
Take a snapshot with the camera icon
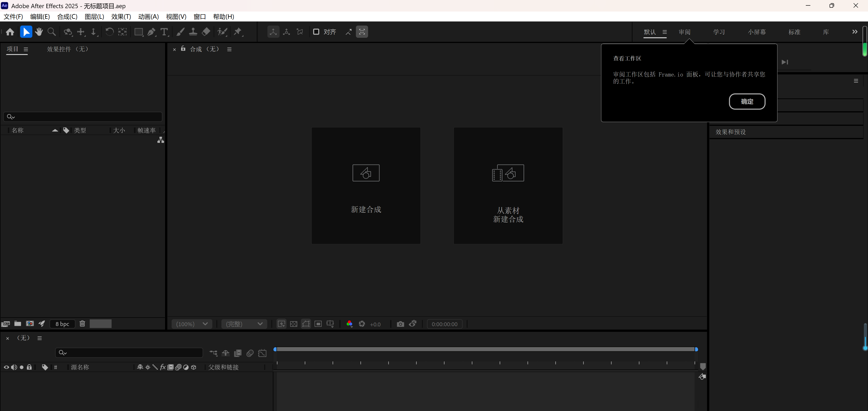click(x=400, y=324)
